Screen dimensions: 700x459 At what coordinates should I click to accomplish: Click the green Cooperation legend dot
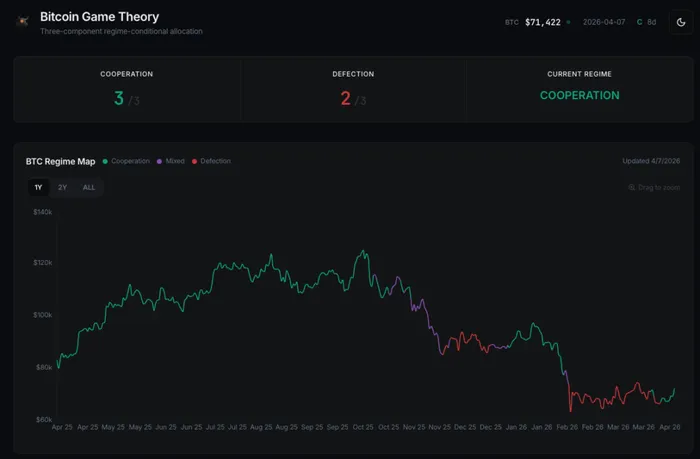(x=105, y=161)
